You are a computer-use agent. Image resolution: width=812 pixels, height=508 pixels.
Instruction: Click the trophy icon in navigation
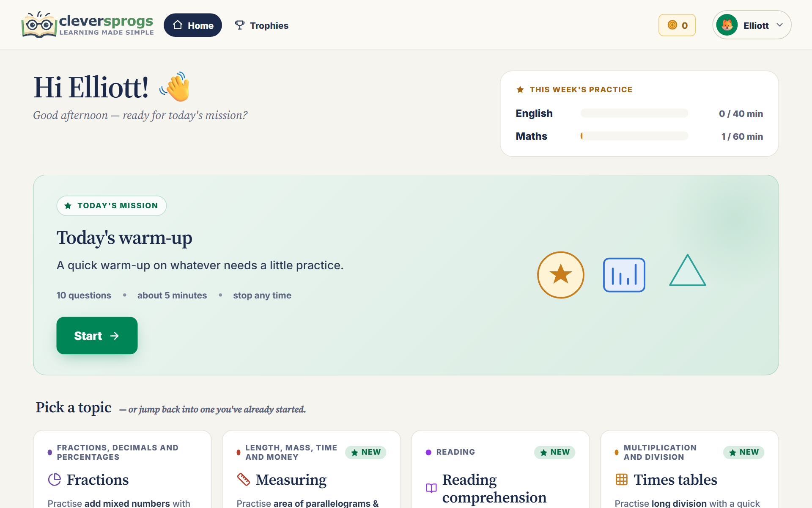(x=240, y=25)
